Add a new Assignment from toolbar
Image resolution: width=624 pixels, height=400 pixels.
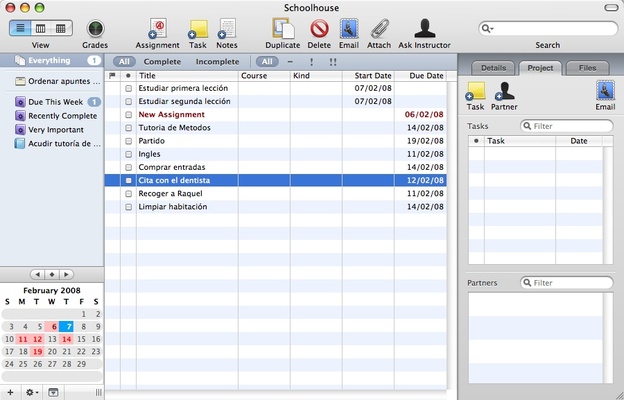(x=158, y=29)
